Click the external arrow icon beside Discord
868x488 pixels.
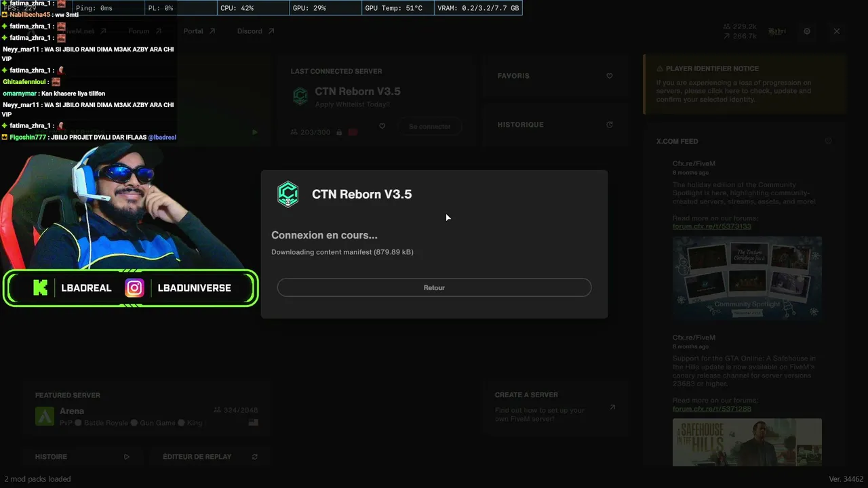(271, 31)
